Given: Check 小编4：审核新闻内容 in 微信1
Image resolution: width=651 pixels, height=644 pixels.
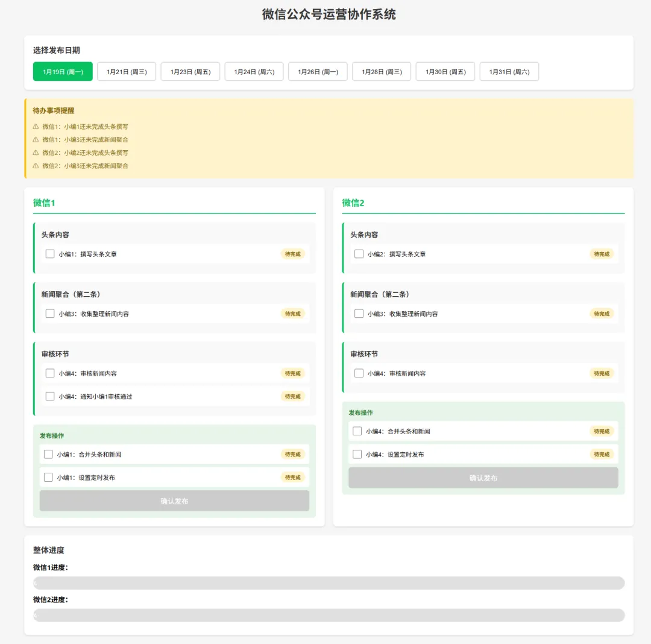Looking at the screenshot, I should (x=50, y=373).
